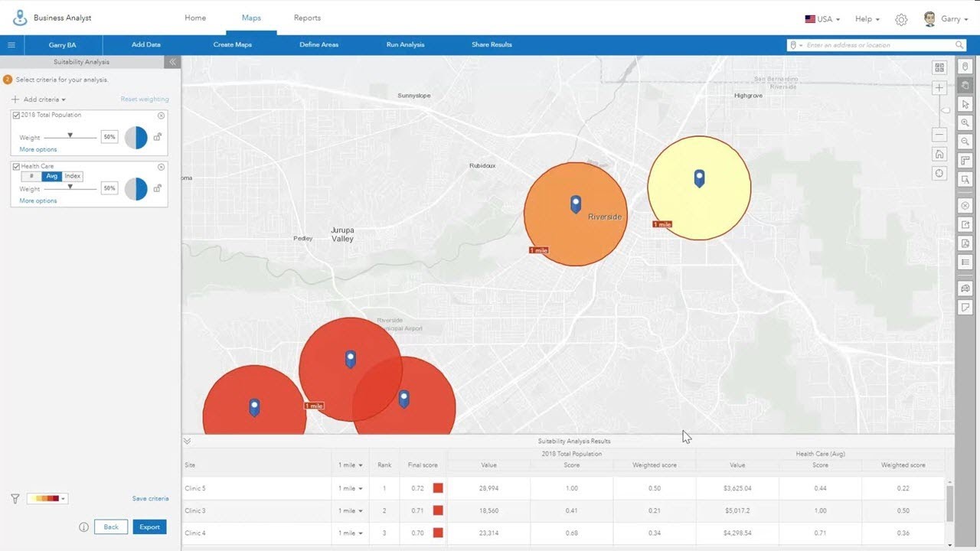Open the 1 mile dropdown for Clinic 5
Screen dimensions: 980x551
(x=350, y=488)
